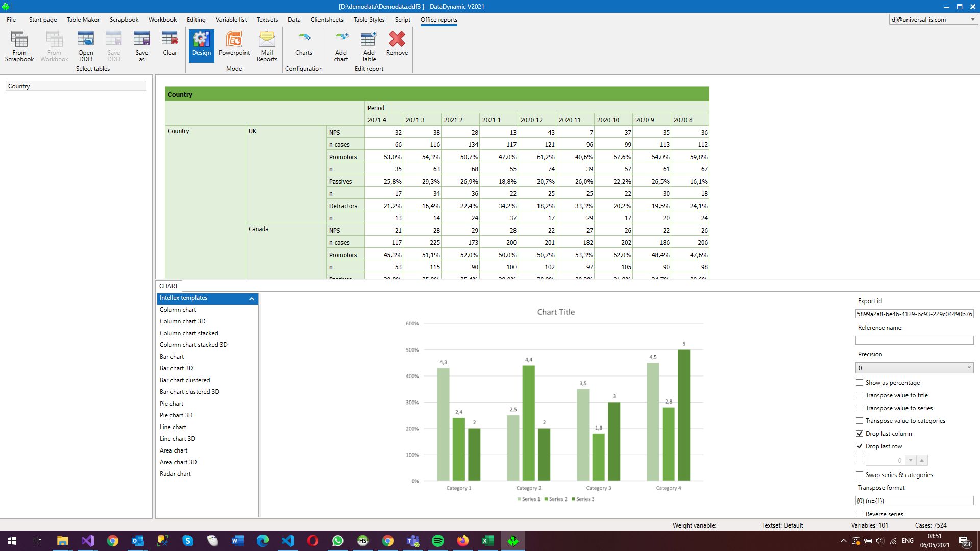The image size is (980, 551).
Task: Open Mail Reports mode
Action: tap(267, 45)
